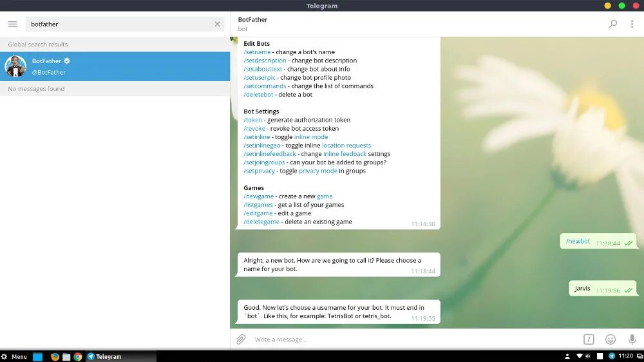Viewport: 644px width, 362px height.
Task: Click the network wifi tray icon
Action: click(580, 356)
